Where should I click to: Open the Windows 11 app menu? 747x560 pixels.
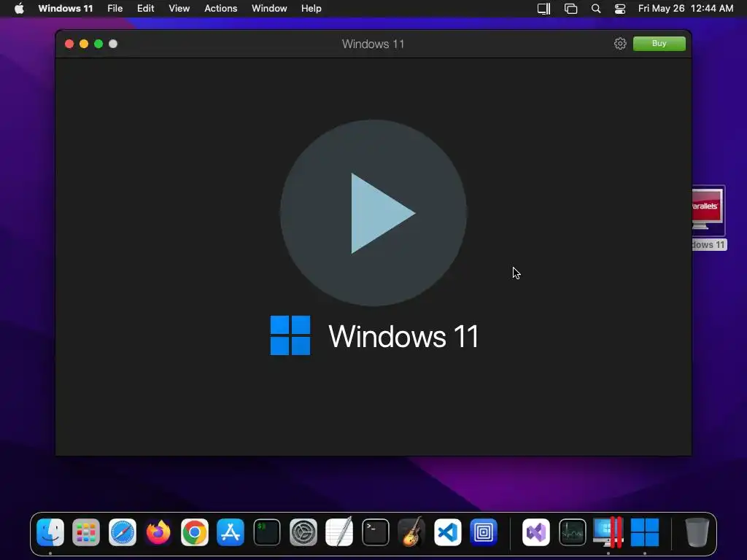pos(65,9)
